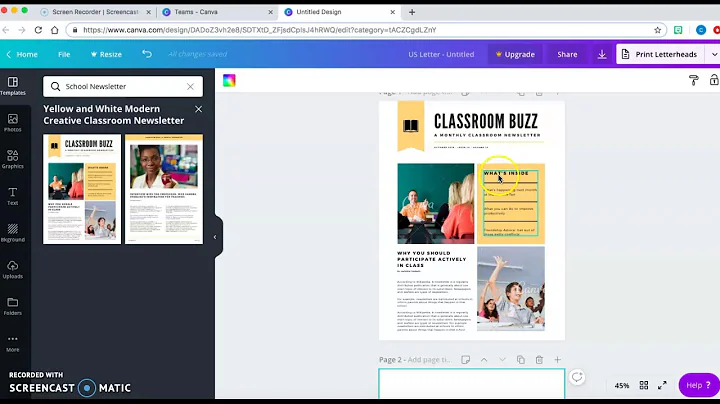Click the Page 2 notes icon

pyautogui.click(x=466, y=359)
